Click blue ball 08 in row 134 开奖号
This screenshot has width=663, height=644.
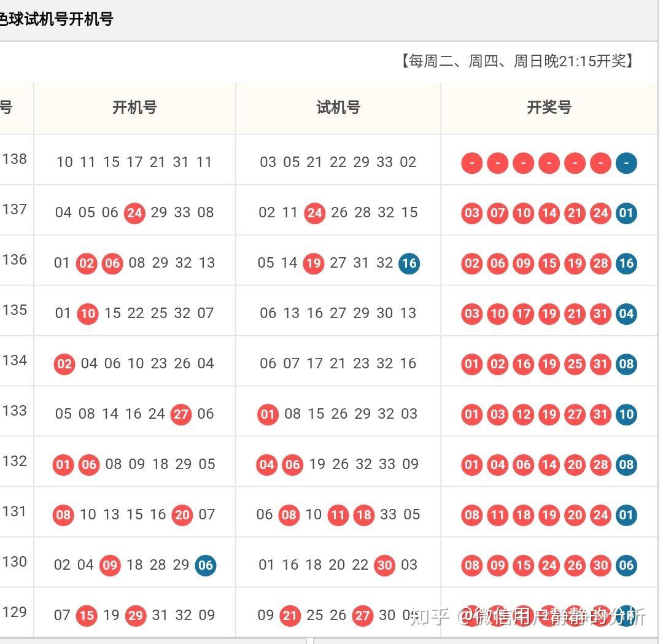click(626, 363)
